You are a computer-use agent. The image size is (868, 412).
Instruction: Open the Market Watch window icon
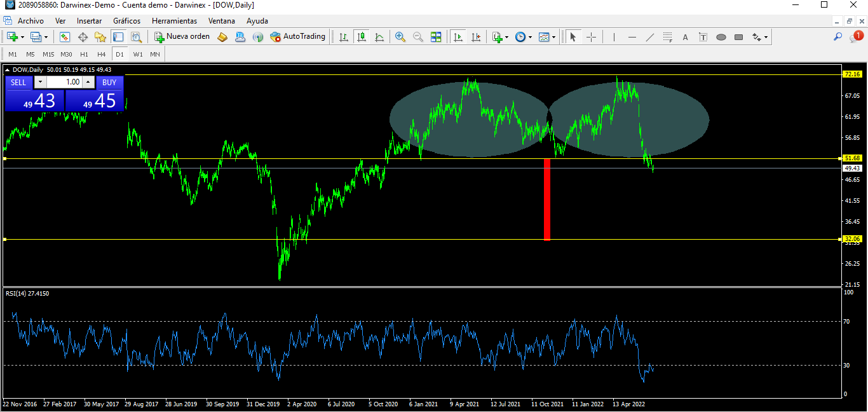pyautogui.click(x=65, y=37)
